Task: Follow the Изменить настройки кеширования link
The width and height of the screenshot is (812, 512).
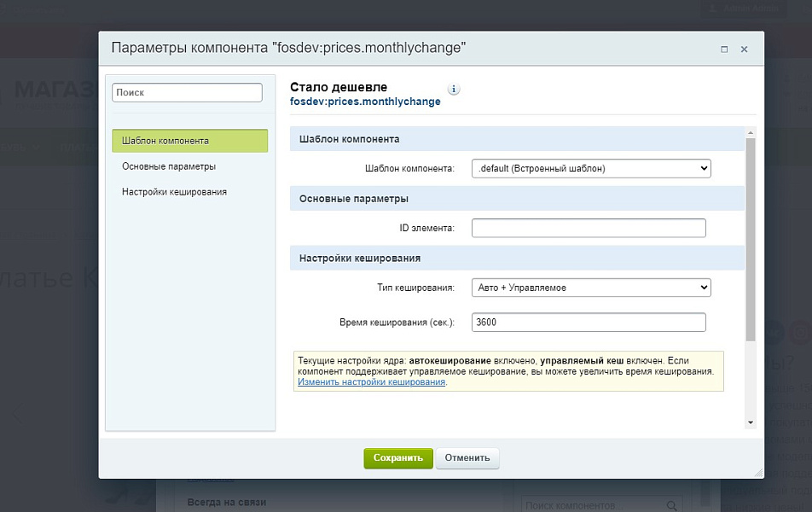Action: pyautogui.click(x=372, y=382)
